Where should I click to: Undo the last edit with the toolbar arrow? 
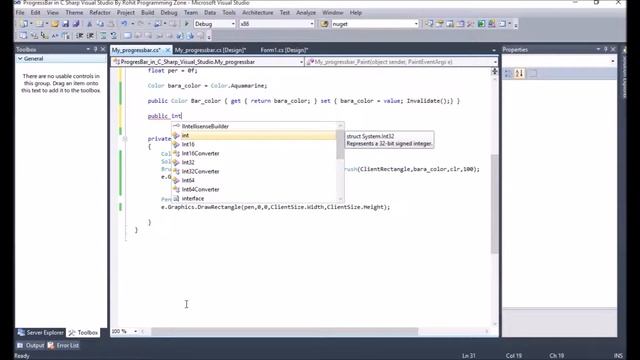pos(124,24)
